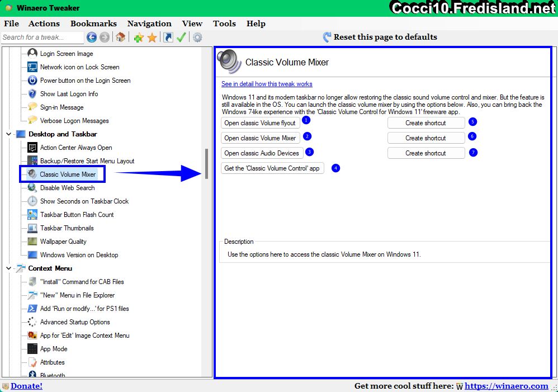Click the Windows Version on Desktop icon
Viewport: 558px width, 392px height.
click(x=32, y=255)
